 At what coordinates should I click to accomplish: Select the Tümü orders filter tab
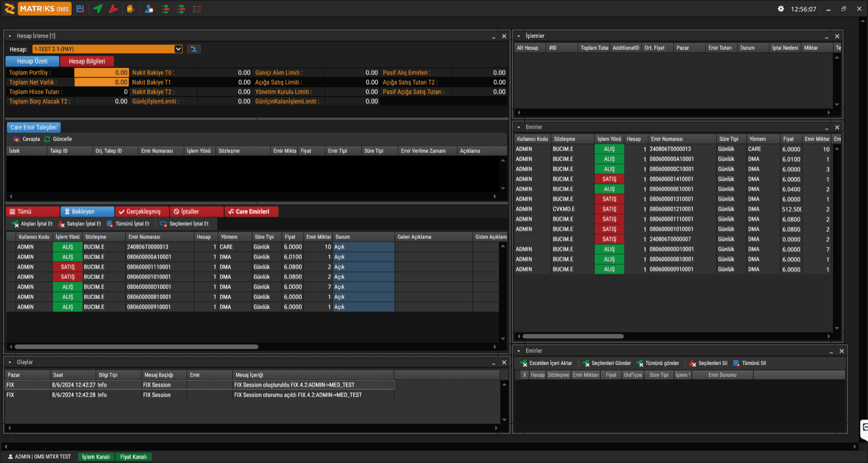click(33, 212)
